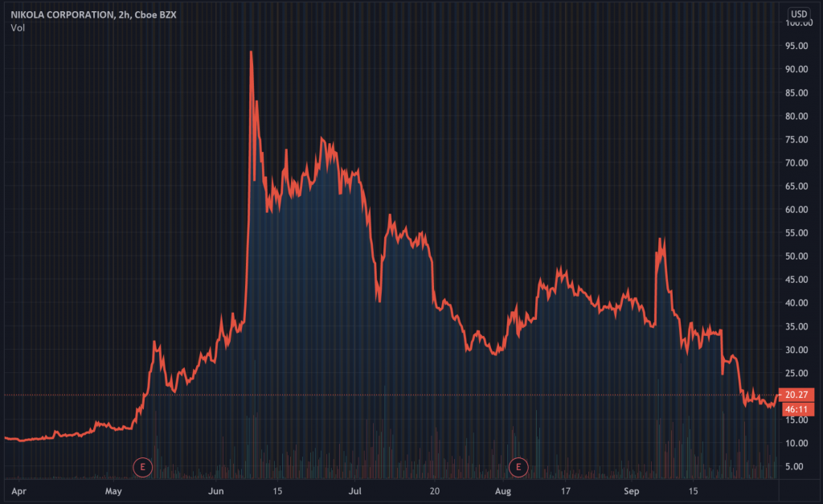Click the 46:11 bar countdown label
This screenshot has height=504, width=823.
tap(796, 409)
